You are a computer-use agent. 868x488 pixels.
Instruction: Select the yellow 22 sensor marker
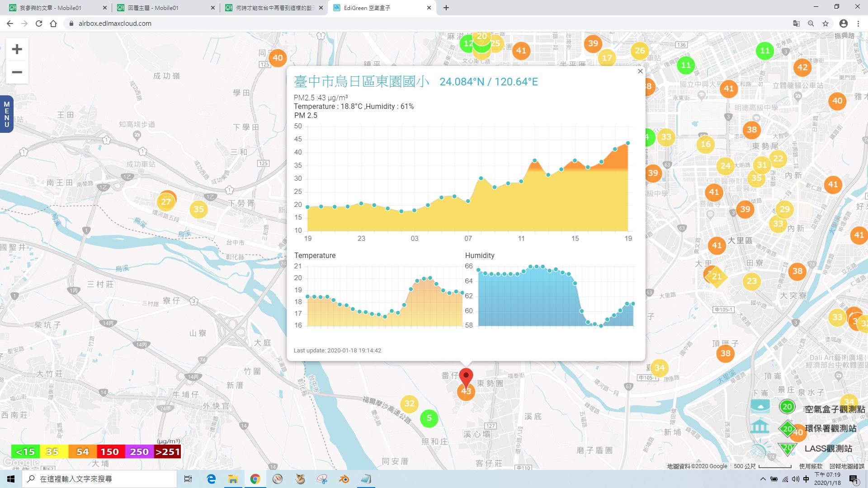tap(778, 159)
